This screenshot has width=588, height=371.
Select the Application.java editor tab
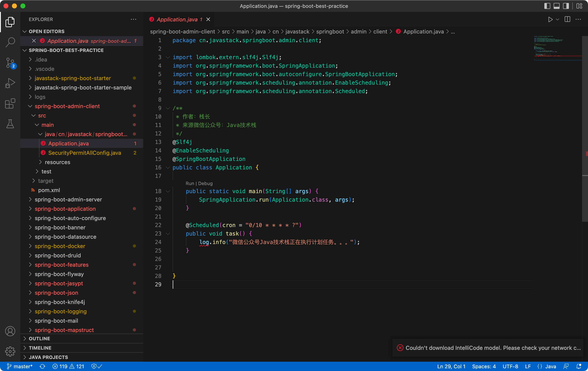pyautogui.click(x=177, y=19)
